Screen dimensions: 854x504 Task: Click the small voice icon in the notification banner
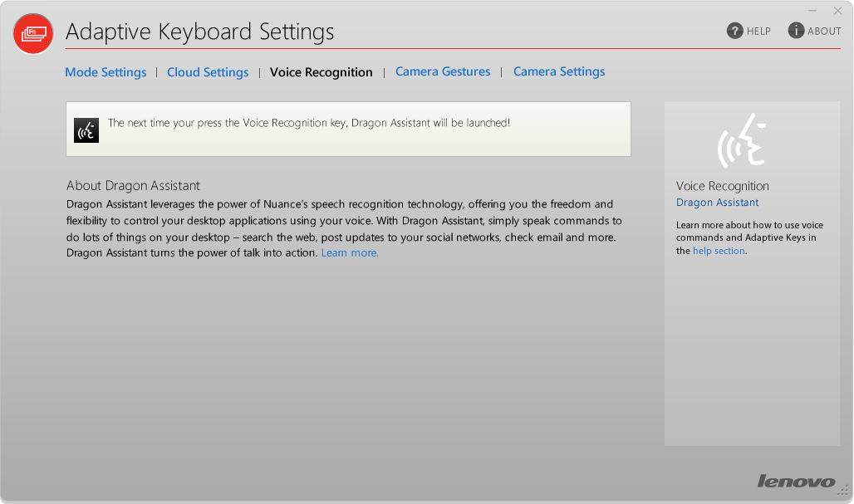click(86, 130)
